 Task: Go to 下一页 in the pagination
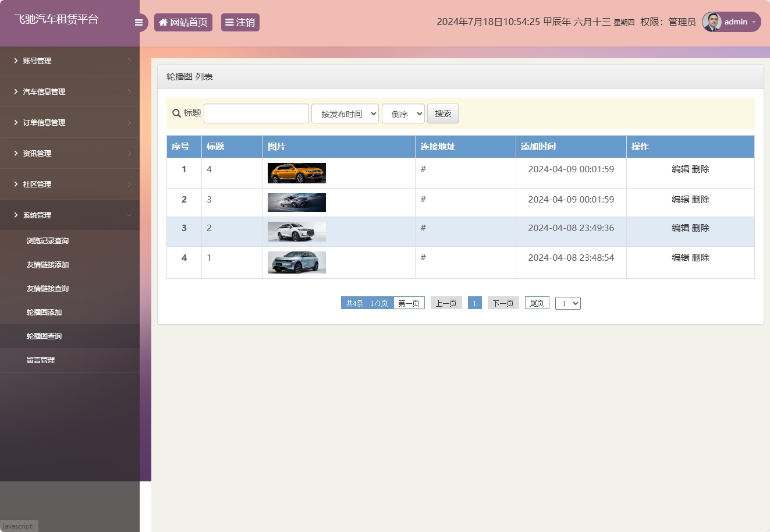click(x=503, y=303)
